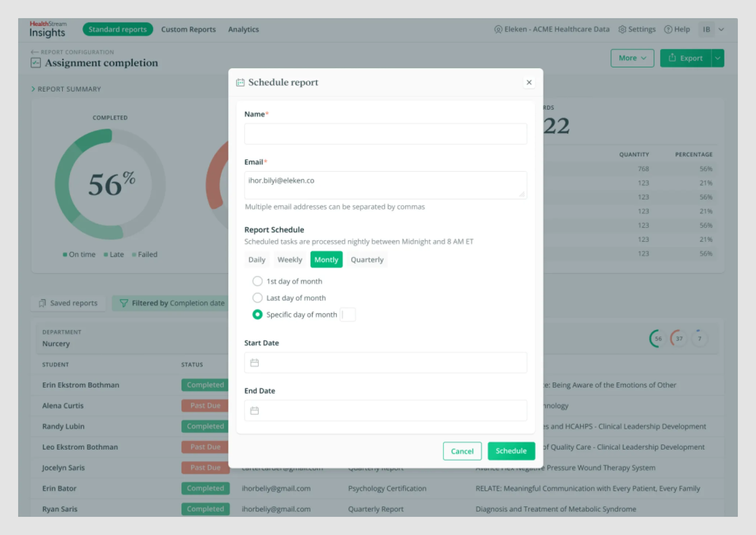Select student Randy Lubin
Screen dimensions: 756x535
63,426
